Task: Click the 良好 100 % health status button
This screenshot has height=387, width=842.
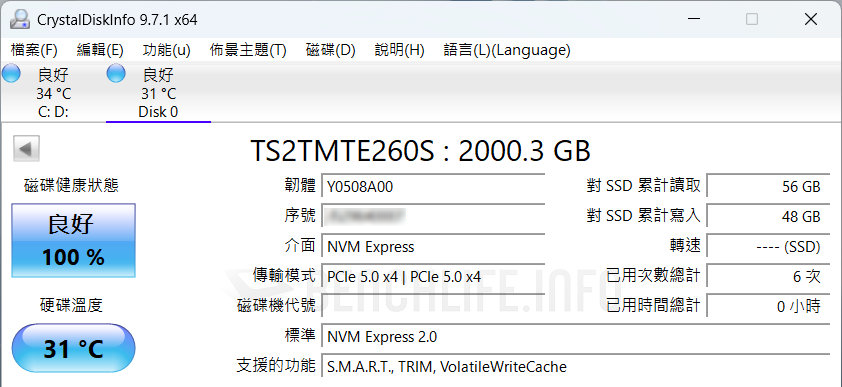Action: [74, 240]
